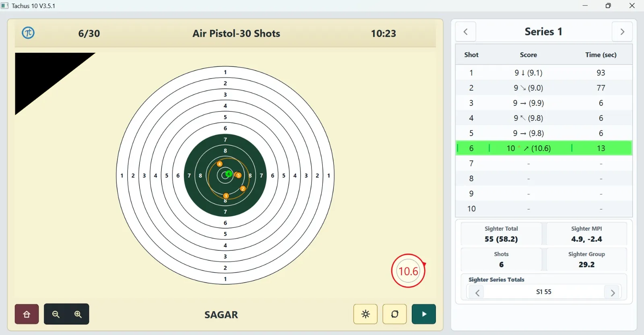Select the empty shot 10 row

544,209
